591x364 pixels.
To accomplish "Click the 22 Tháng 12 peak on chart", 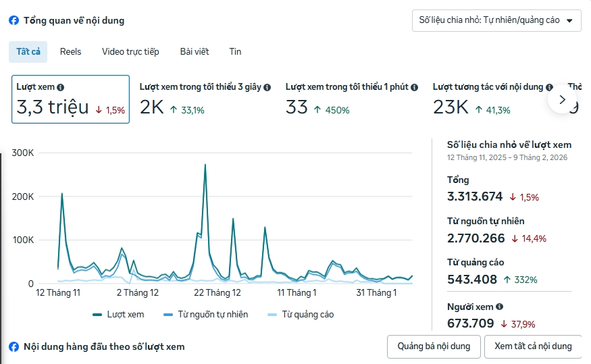I will click(x=205, y=165).
